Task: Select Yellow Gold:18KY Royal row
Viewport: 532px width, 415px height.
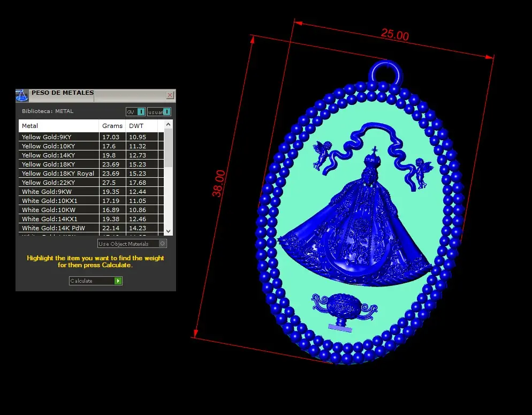Action: [92, 173]
